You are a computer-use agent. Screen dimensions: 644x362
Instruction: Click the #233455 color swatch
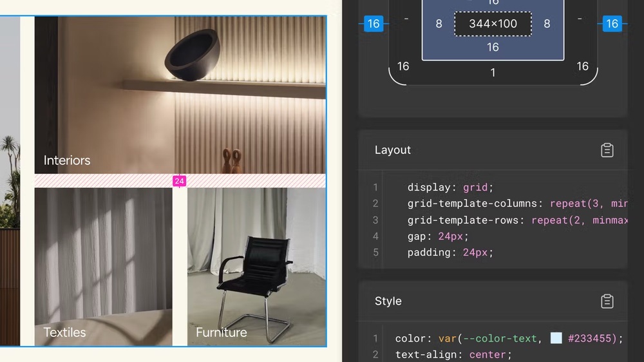click(556, 338)
